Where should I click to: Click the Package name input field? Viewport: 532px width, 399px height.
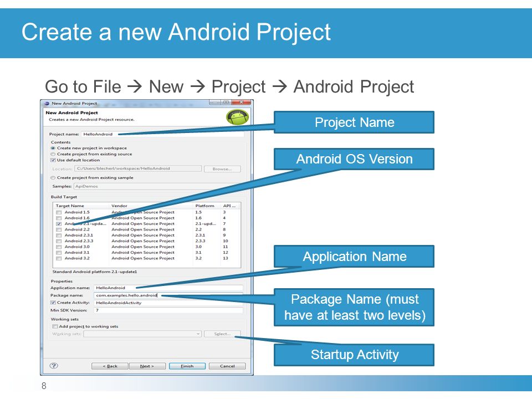pyautogui.click(x=168, y=295)
